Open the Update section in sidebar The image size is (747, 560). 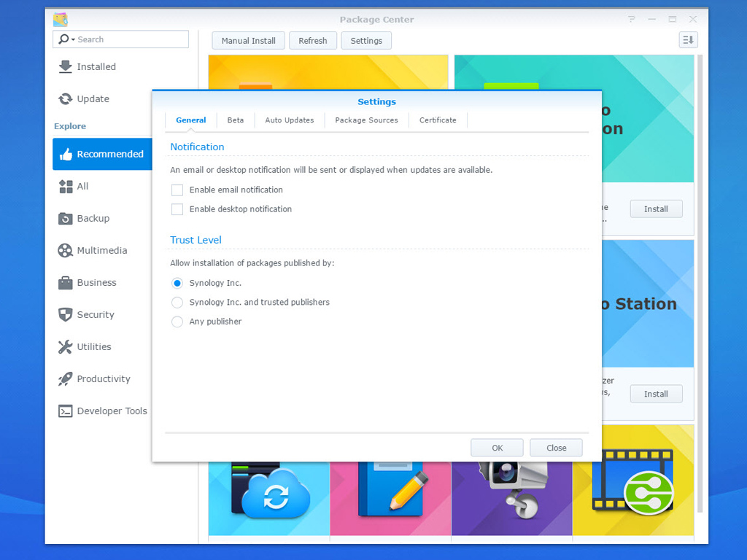[x=84, y=98]
